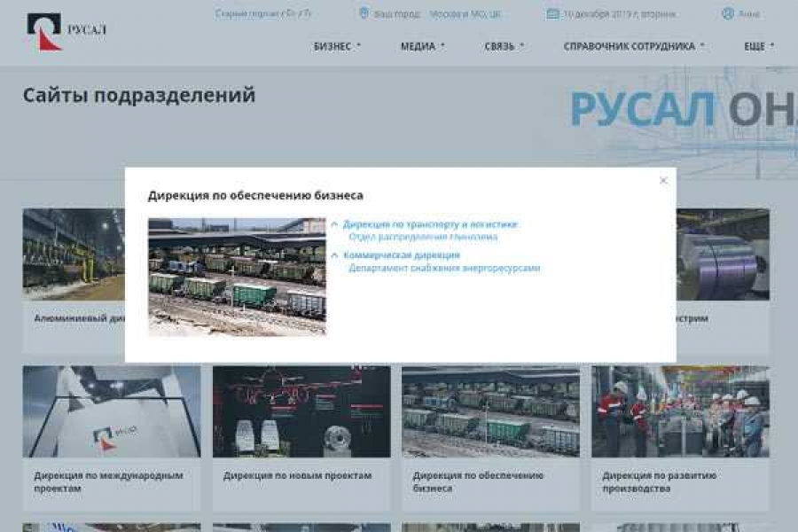This screenshot has width=798, height=532.
Task: Click the card label 'Дирекция по международным проектам'
Action: (x=108, y=481)
